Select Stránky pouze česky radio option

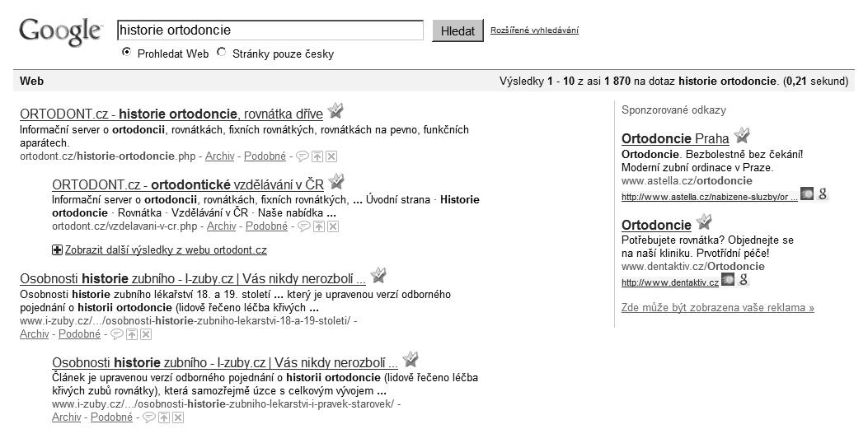pos(222,53)
